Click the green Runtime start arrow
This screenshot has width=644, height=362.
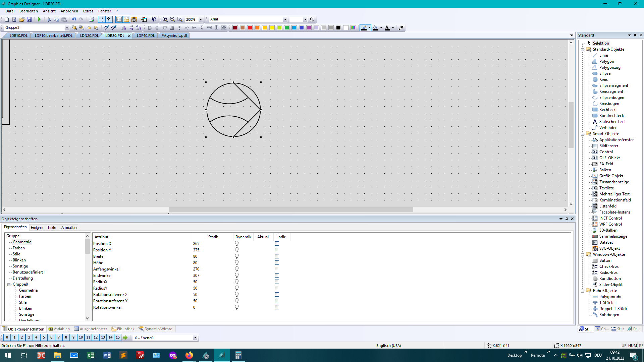click(39, 19)
